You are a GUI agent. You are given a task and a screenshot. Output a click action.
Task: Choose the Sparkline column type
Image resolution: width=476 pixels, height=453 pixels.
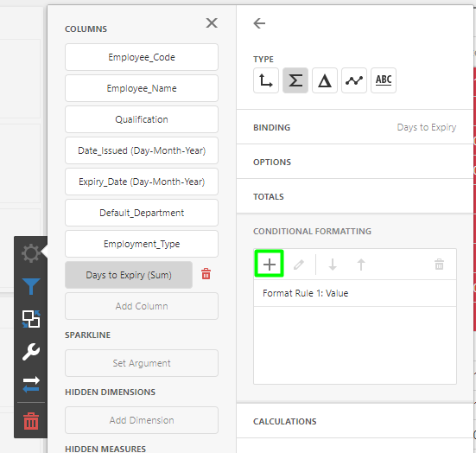coord(354,80)
